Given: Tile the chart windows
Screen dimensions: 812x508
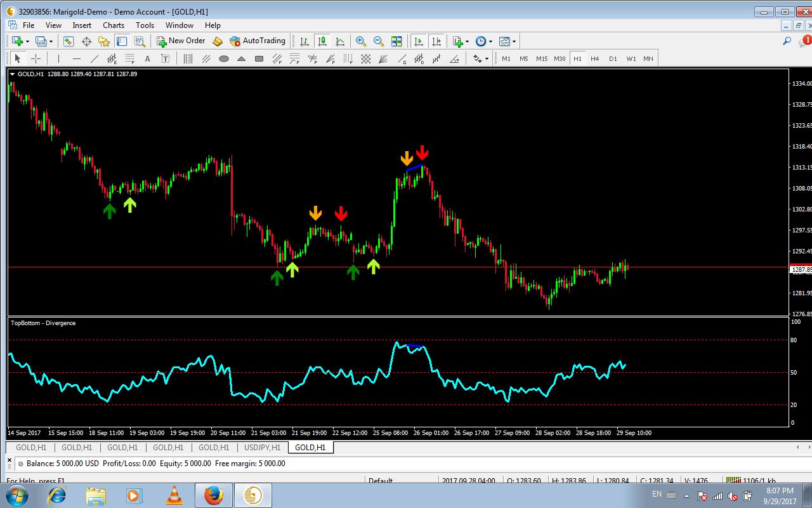Looking at the screenshot, I should 396,41.
